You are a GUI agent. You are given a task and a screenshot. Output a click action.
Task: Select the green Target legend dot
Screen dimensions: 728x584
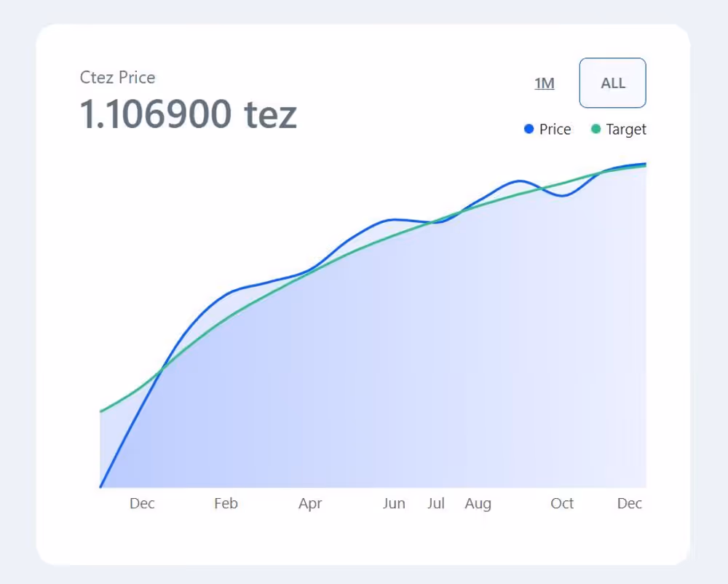click(596, 129)
